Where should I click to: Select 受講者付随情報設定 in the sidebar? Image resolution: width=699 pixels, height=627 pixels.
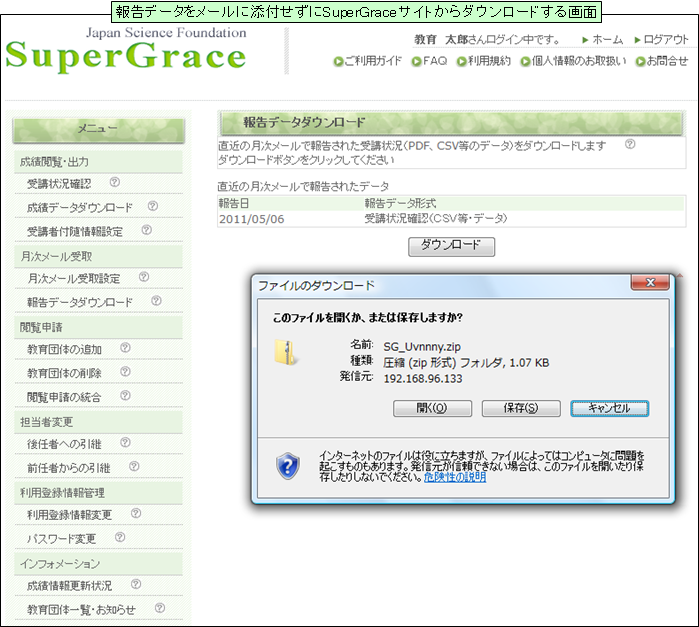(x=75, y=231)
